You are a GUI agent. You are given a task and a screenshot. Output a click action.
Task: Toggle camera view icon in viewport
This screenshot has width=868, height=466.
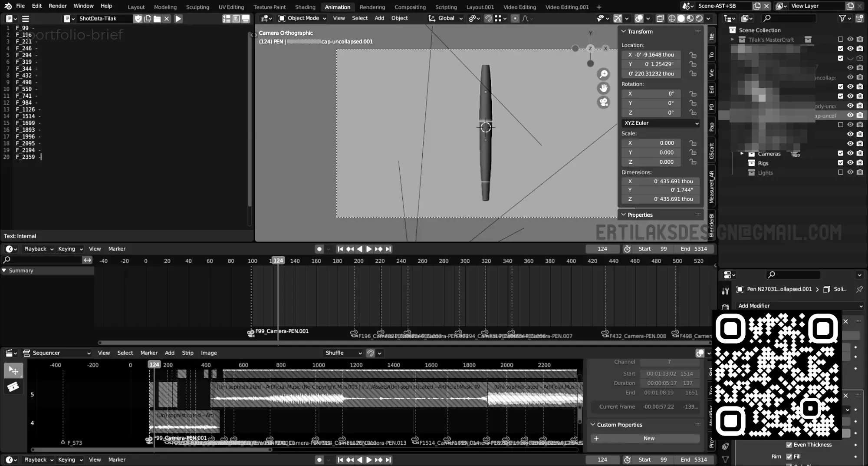click(603, 102)
